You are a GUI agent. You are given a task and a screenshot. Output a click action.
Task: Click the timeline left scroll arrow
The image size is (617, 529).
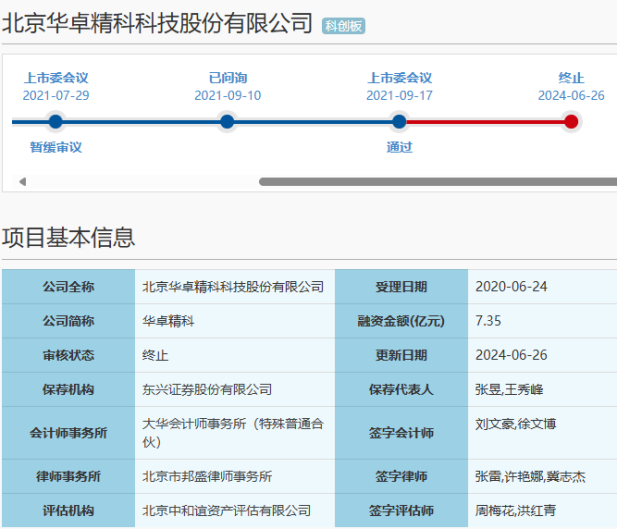coord(22,181)
